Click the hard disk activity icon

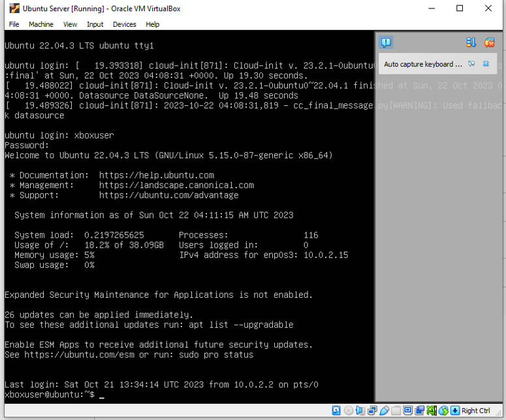[x=336, y=411]
